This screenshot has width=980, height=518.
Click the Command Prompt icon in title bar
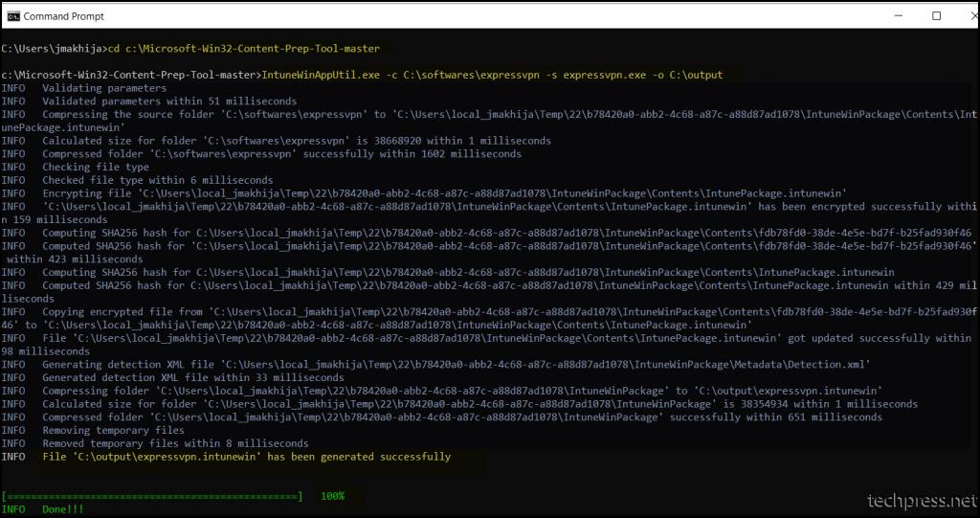coord(13,16)
